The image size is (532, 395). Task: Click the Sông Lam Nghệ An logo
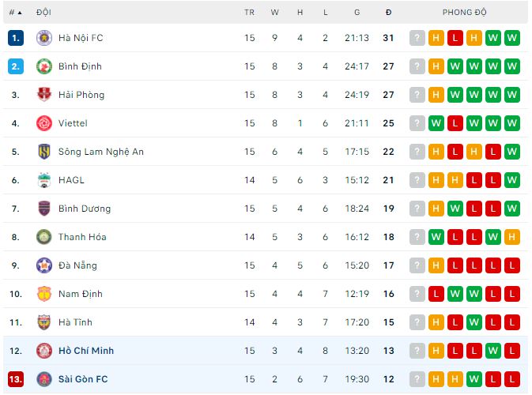(x=44, y=152)
